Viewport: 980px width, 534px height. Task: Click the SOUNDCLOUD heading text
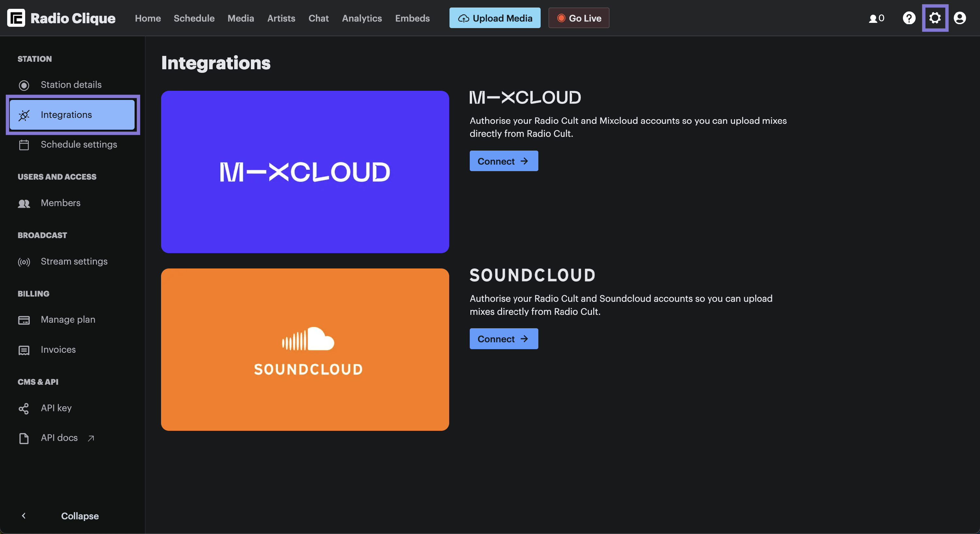click(x=532, y=275)
